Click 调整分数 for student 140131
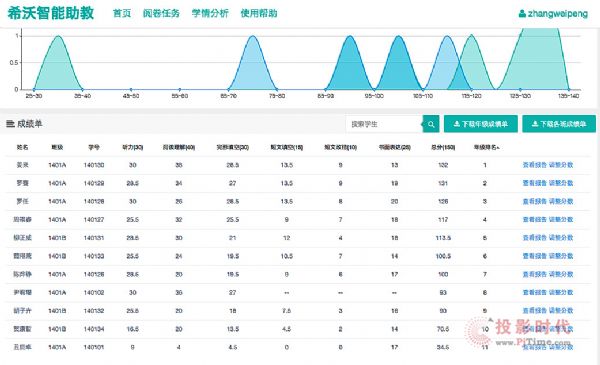The image size is (600, 365). pos(561,238)
